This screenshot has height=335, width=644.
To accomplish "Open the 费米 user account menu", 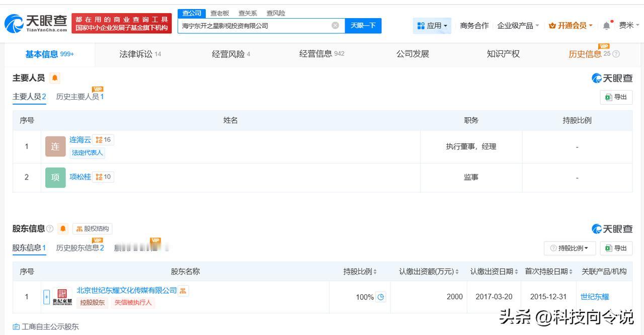I will [x=629, y=26].
